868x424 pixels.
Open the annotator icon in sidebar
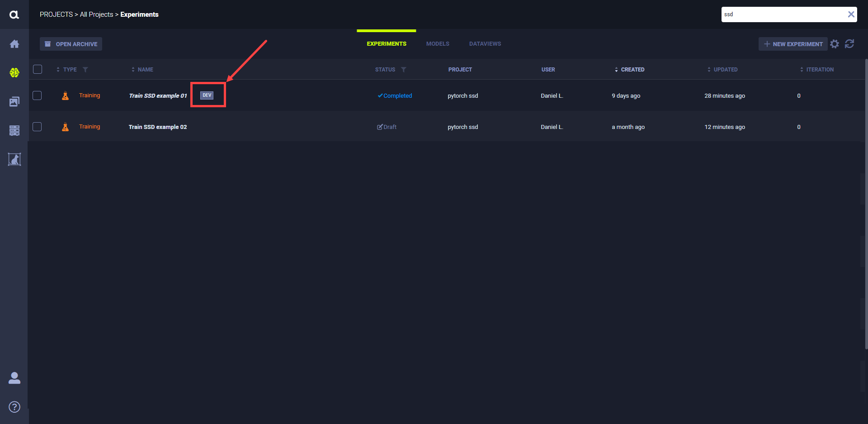(x=14, y=159)
